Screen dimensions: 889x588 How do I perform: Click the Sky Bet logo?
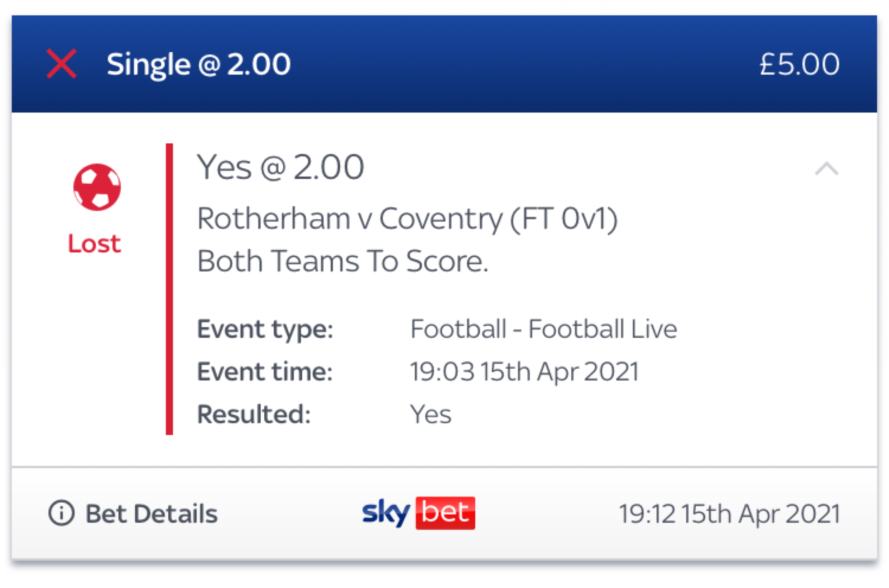(418, 513)
